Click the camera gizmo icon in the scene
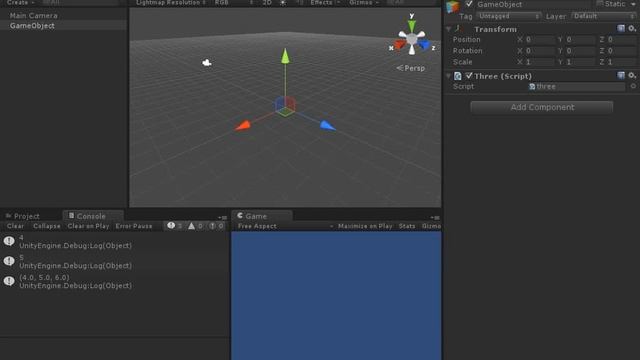Screen dimensions: 640x360 207,62
